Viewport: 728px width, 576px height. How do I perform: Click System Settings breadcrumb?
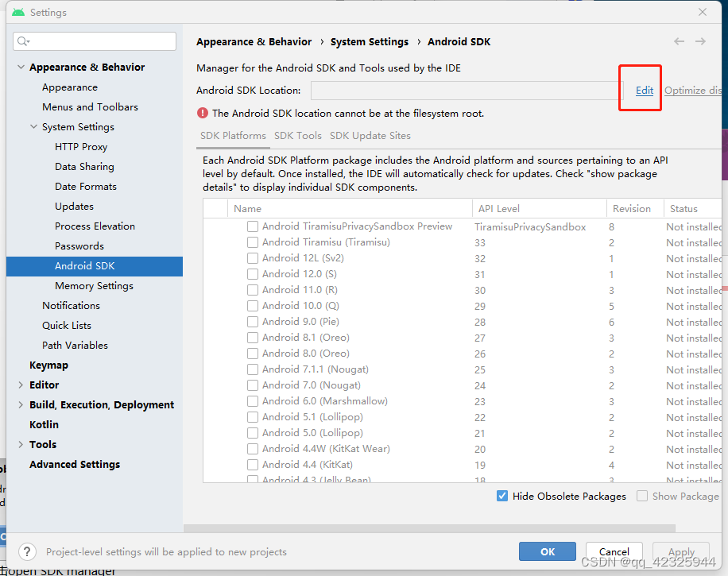[370, 42]
